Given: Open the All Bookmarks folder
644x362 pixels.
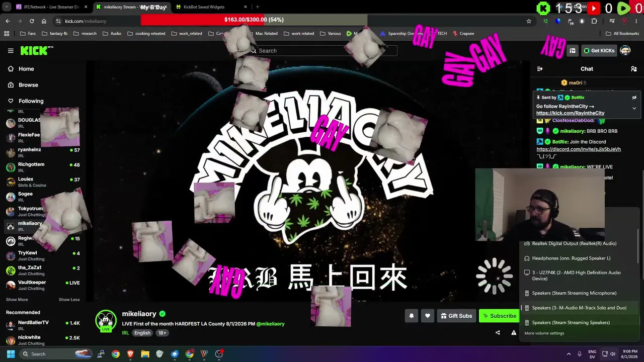Looking at the screenshot, I should click(x=622, y=34).
